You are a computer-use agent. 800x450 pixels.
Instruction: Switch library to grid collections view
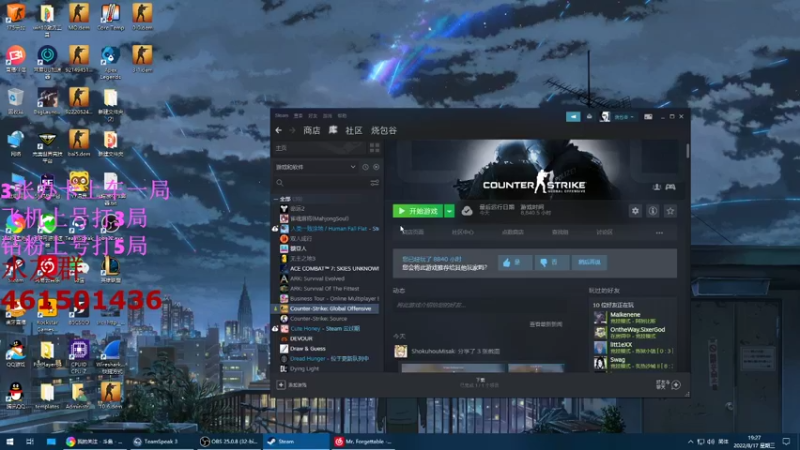[374, 148]
